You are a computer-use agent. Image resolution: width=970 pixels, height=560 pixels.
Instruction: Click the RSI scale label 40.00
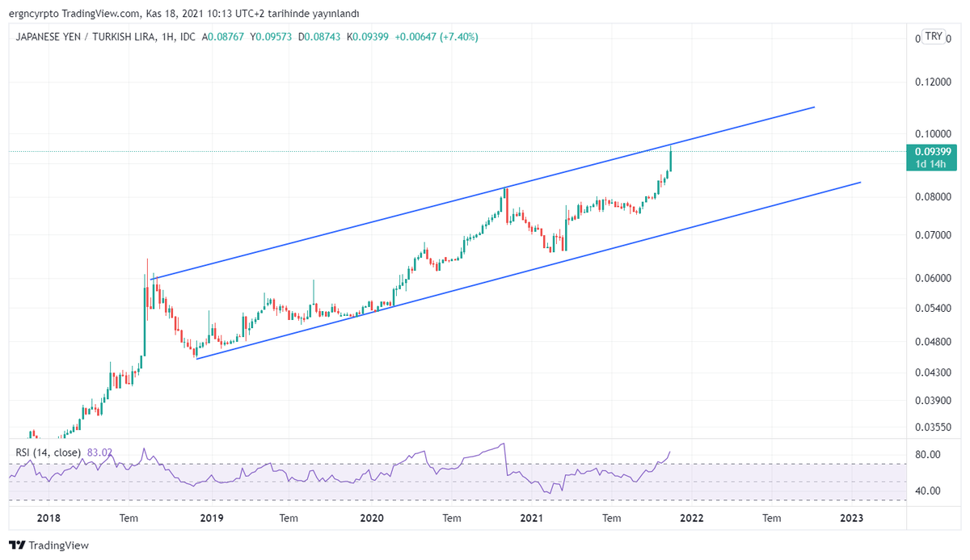click(927, 491)
